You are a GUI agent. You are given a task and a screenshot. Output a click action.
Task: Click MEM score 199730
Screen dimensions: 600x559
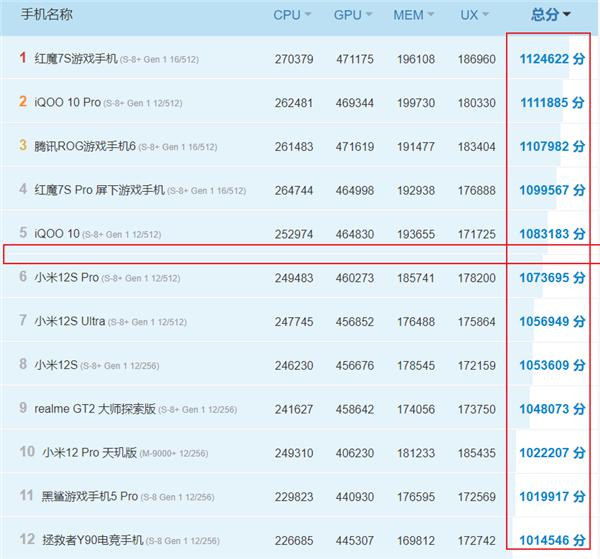click(x=416, y=103)
